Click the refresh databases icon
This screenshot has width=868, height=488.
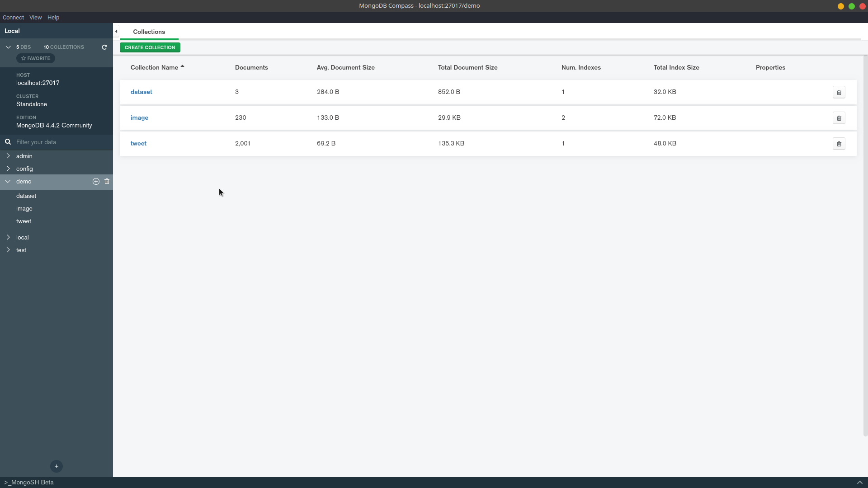pos(104,47)
